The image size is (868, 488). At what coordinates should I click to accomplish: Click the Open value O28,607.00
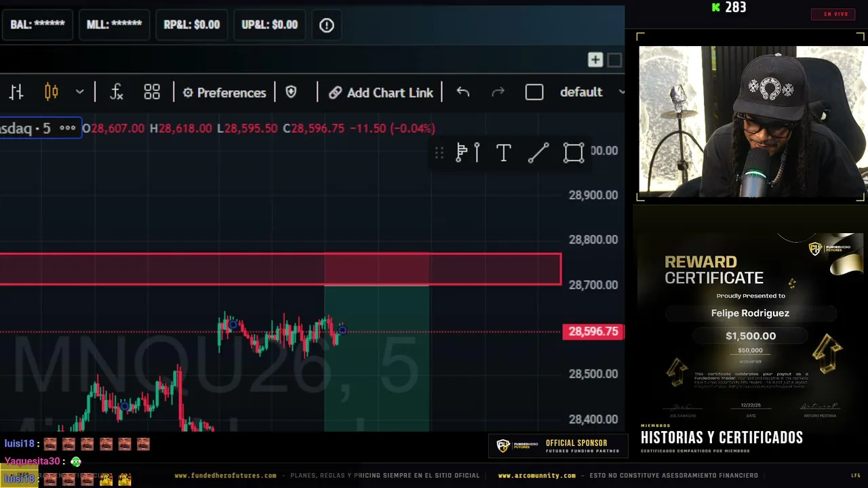tap(113, 128)
